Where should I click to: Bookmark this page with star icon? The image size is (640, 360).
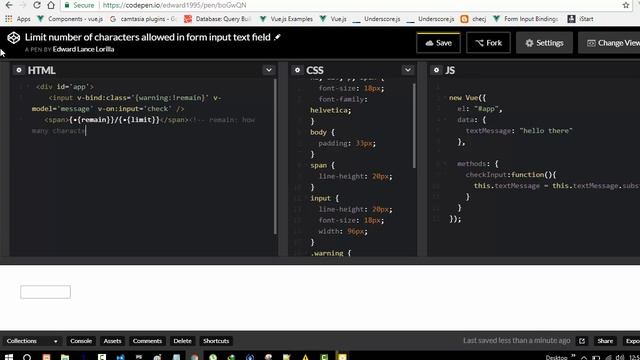[x=626, y=5]
